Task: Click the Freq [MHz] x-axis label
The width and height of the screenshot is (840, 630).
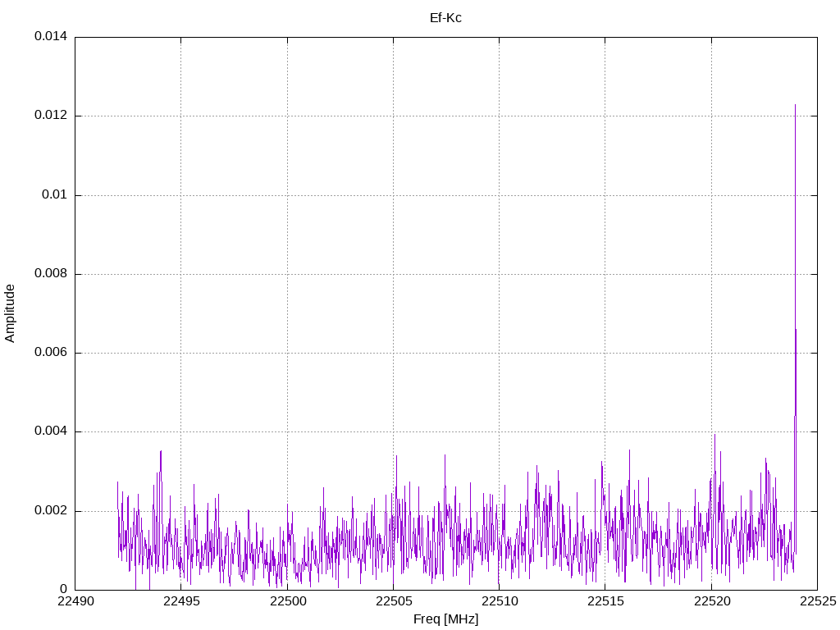Action: (x=445, y=619)
